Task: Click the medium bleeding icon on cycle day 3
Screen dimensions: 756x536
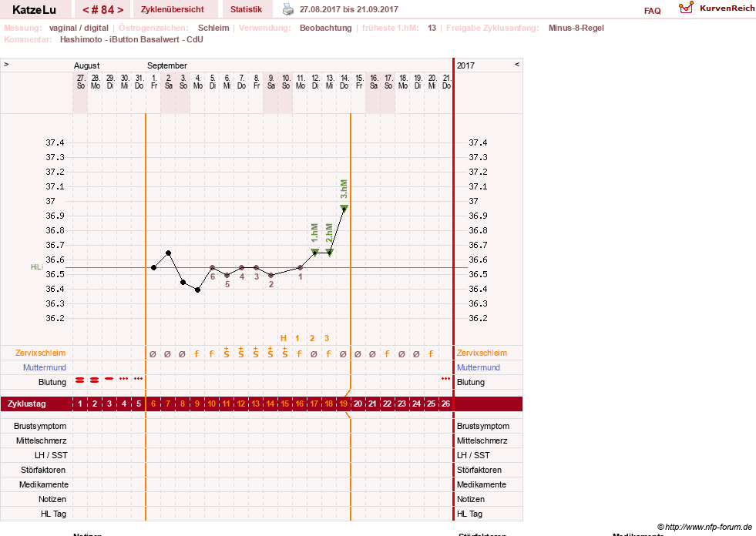Action: 109,378
